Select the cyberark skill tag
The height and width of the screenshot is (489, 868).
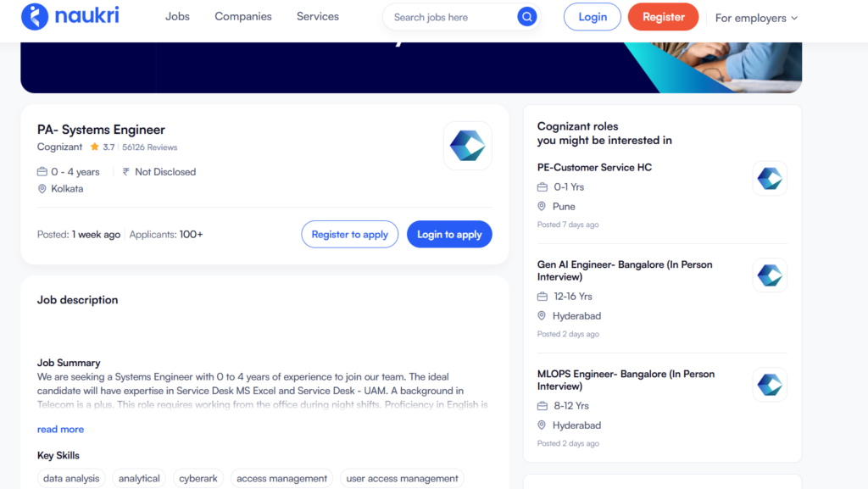198,478
